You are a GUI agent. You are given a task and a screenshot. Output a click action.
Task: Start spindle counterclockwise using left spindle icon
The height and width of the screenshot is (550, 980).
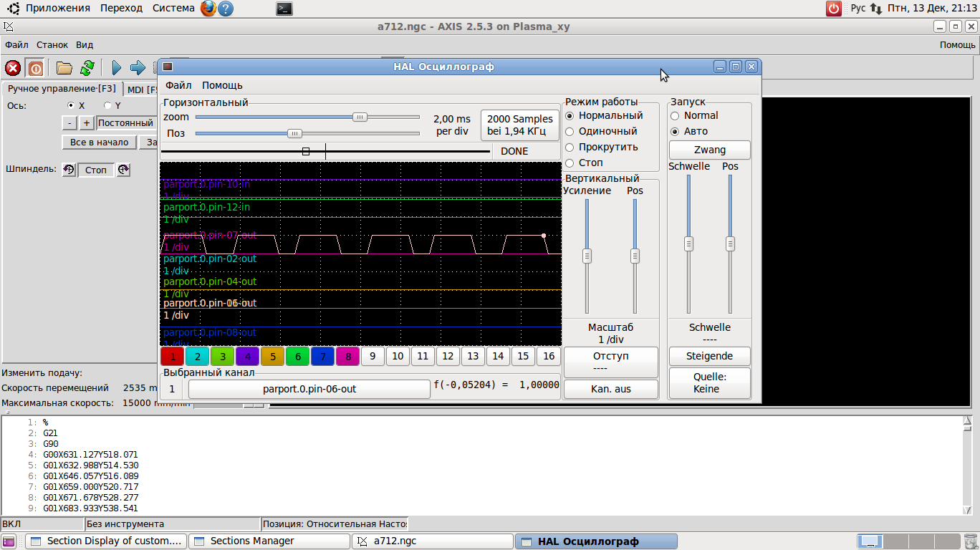pyautogui.click(x=69, y=170)
